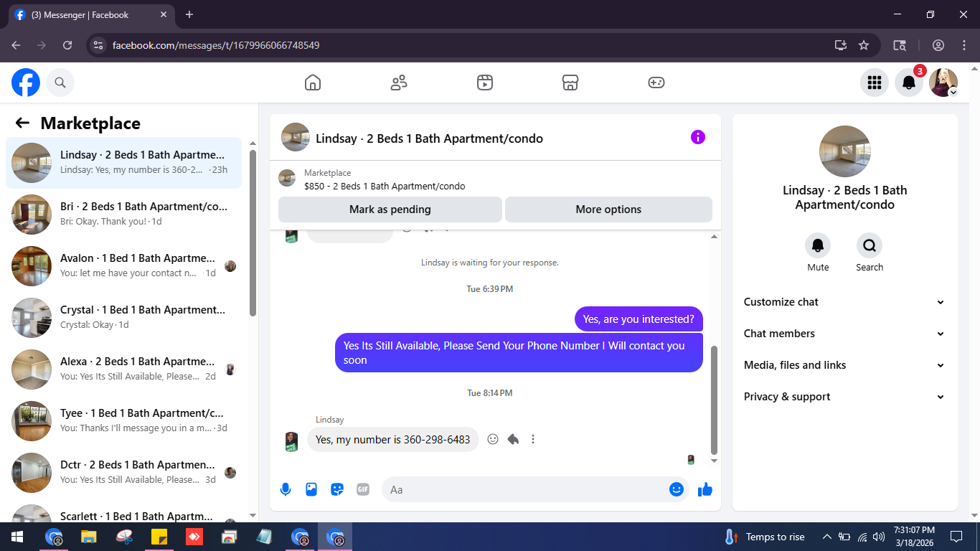The height and width of the screenshot is (551, 980).
Task: Search in conversation using Search icon
Action: click(870, 246)
